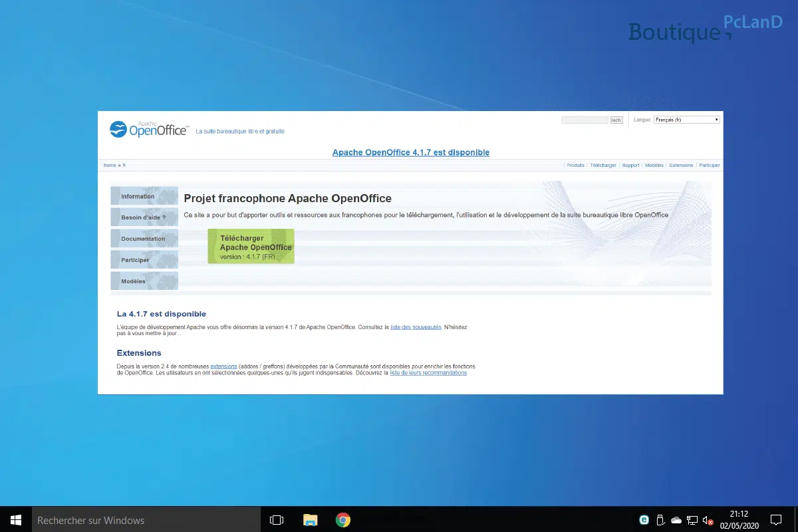
Task: Click 'Projet francophone Apache OpenOffice' heading
Action: 287,198
